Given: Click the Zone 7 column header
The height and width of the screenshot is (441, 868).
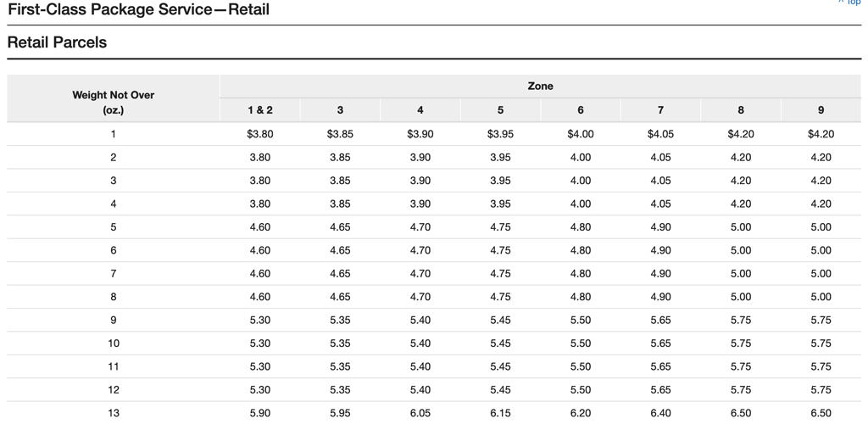Looking at the screenshot, I should tap(660, 110).
